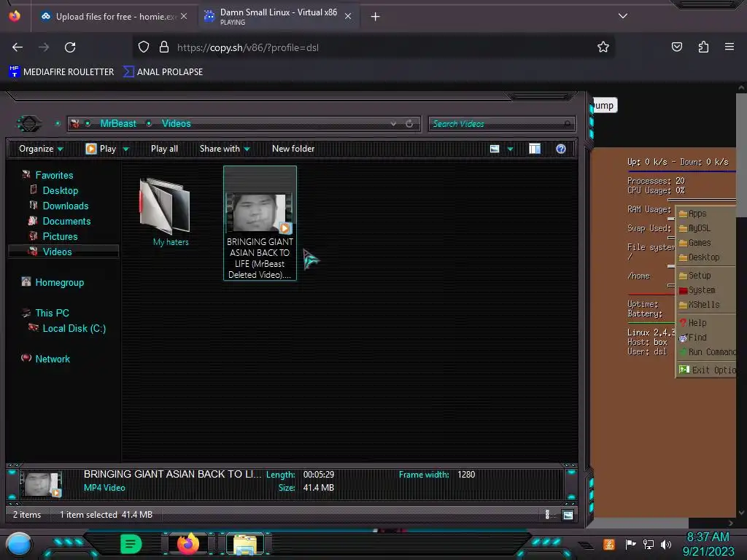The width and height of the screenshot is (747, 560).
Task: Close the Damn Small Linux tab
Action: [x=348, y=16]
